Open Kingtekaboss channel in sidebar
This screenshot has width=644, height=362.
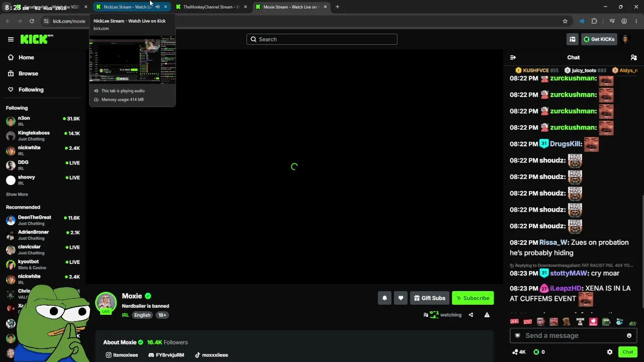click(43, 136)
